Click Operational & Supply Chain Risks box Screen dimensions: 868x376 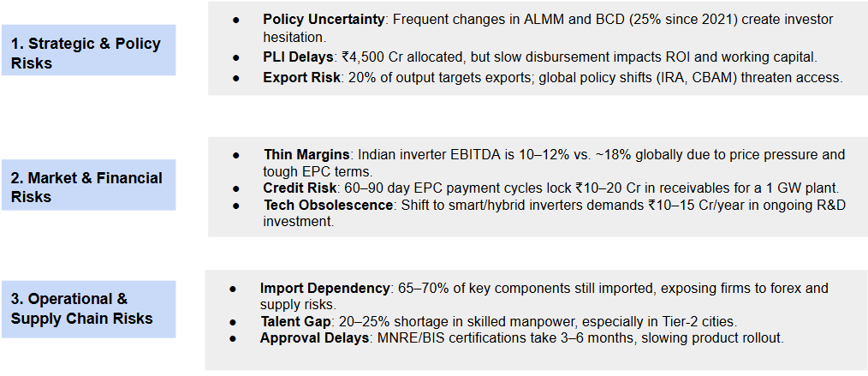point(88,309)
